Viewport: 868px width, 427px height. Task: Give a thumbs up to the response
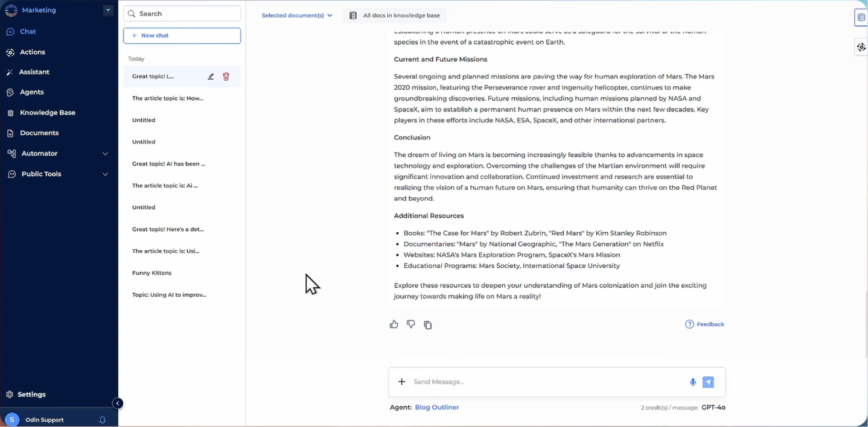394,324
